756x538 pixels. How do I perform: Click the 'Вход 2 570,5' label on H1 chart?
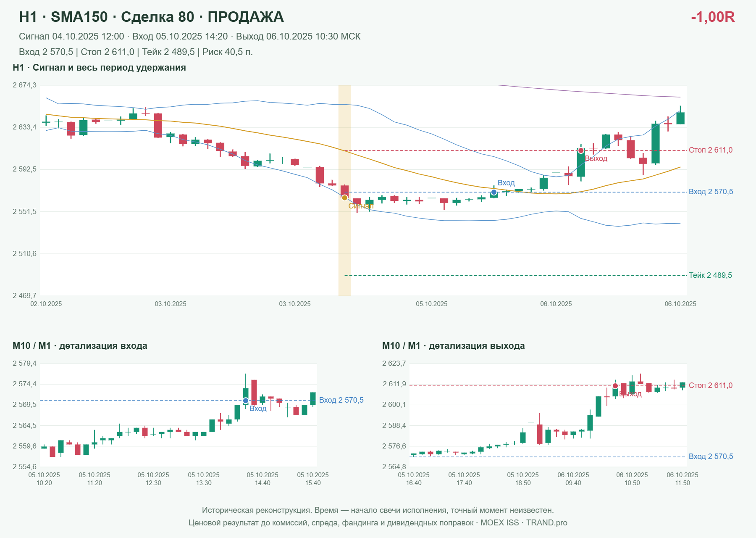pos(711,192)
